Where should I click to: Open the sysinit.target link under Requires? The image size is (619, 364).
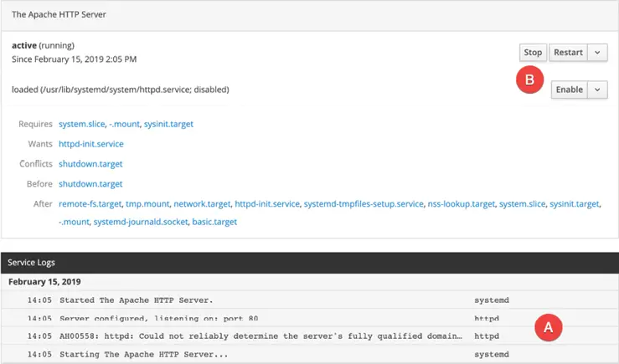coord(168,124)
